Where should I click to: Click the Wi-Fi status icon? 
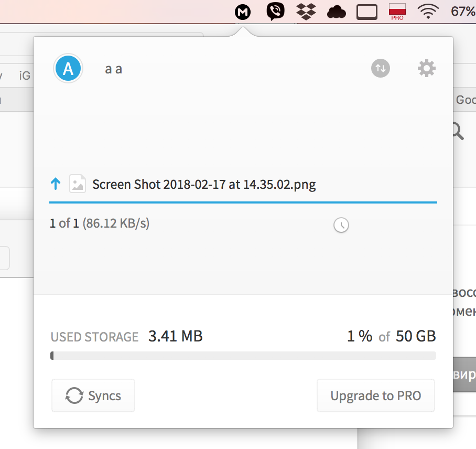pos(428,11)
